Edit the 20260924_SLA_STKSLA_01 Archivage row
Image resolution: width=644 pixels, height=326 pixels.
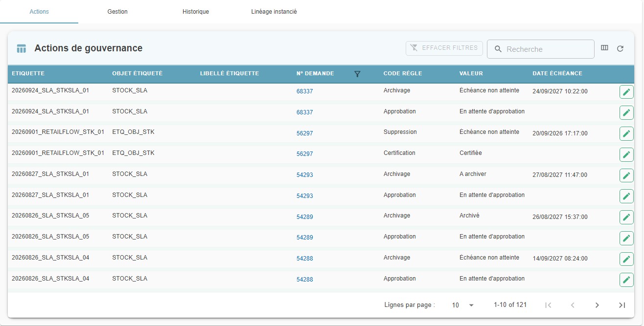tap(626, 92)
